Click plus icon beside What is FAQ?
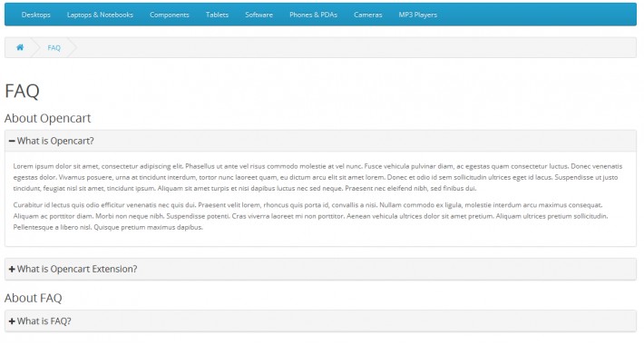The width and height of the screenshot is (644, 345). (12, 321)
